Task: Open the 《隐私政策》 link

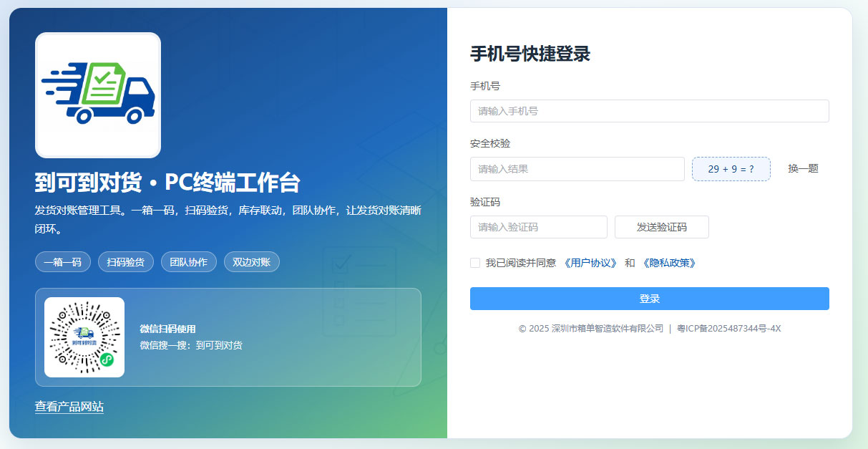Action: [669, 263]
